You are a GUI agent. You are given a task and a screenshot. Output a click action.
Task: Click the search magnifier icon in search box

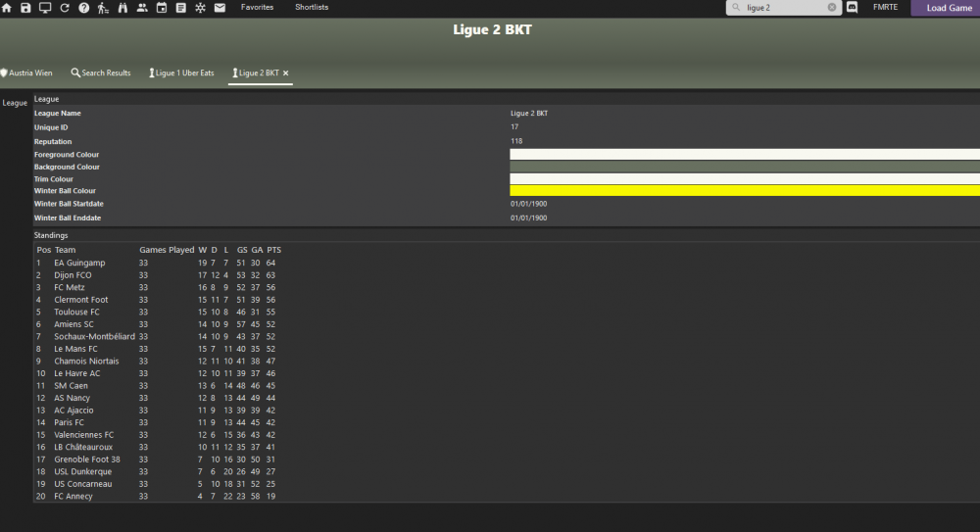click(x=736, y=8)
